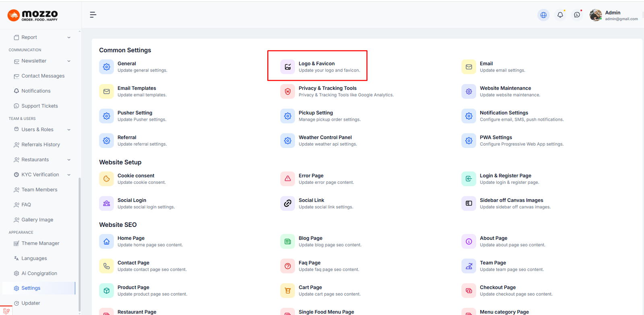Open the Logo & Favicon link
The height and width of the screenshot is (315, 644).
coord(317,64)
